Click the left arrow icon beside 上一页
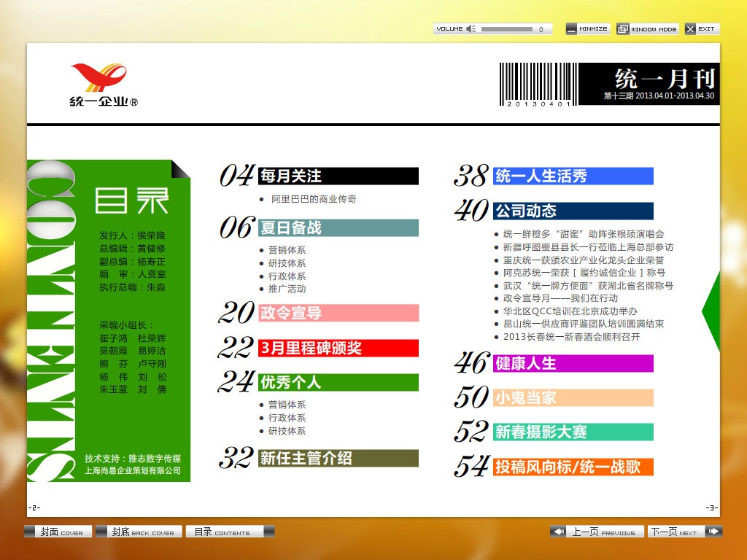 pos(560,532)
